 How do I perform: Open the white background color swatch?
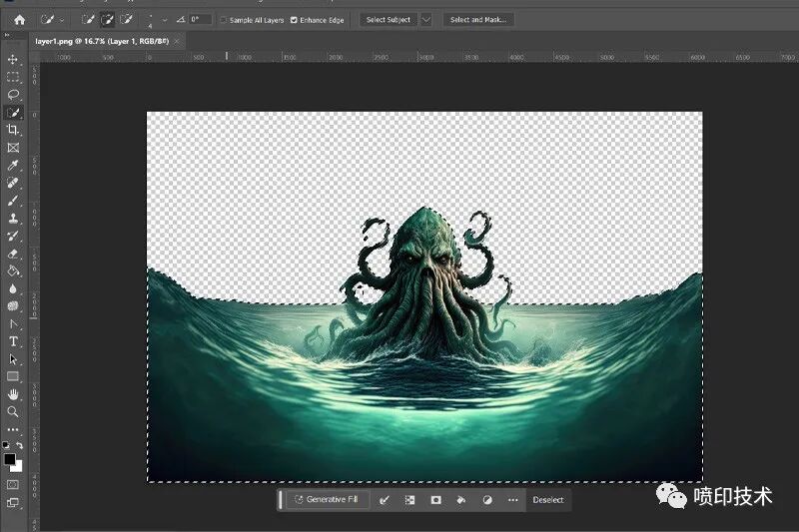(x=18, y=467)
